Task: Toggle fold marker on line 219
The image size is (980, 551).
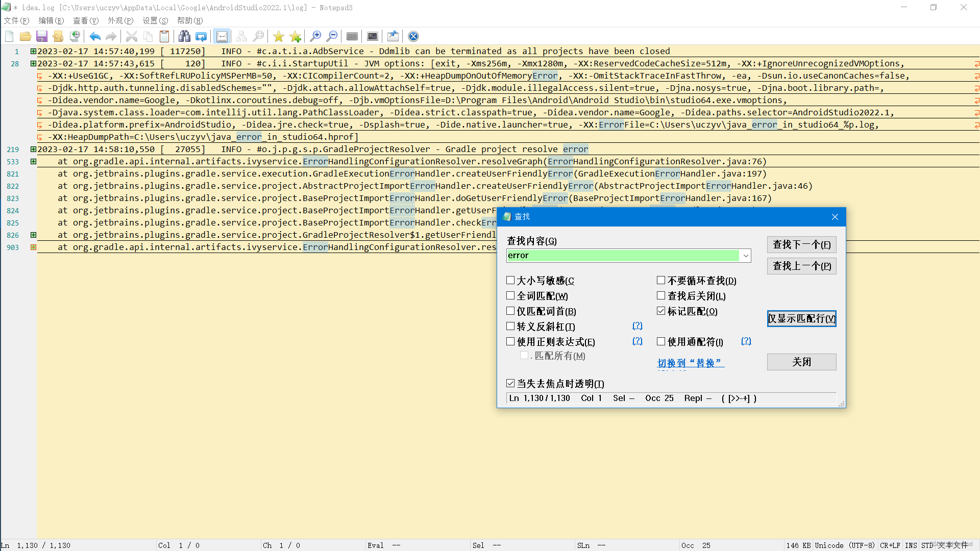Action: tap(33, 149)
